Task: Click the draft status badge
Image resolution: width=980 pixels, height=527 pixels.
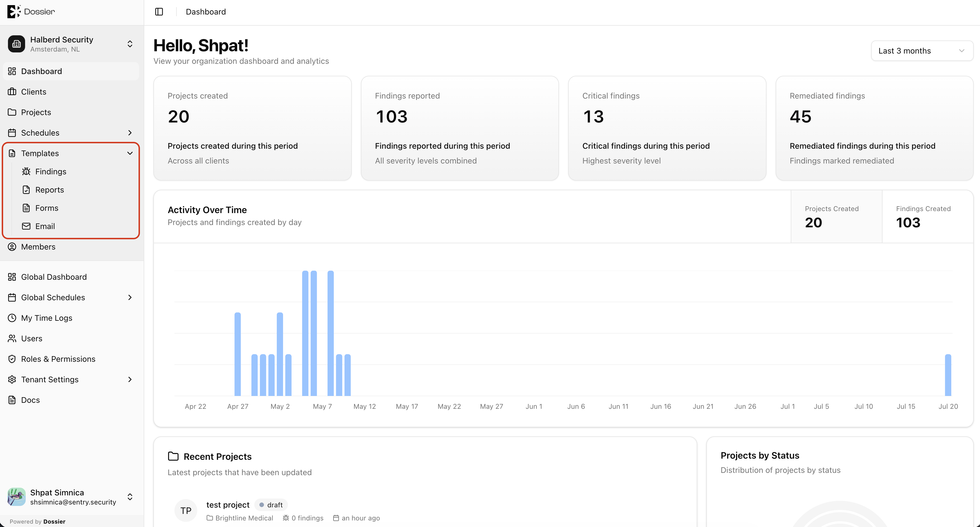Action: pyautogui.click(x=271, y=505)
